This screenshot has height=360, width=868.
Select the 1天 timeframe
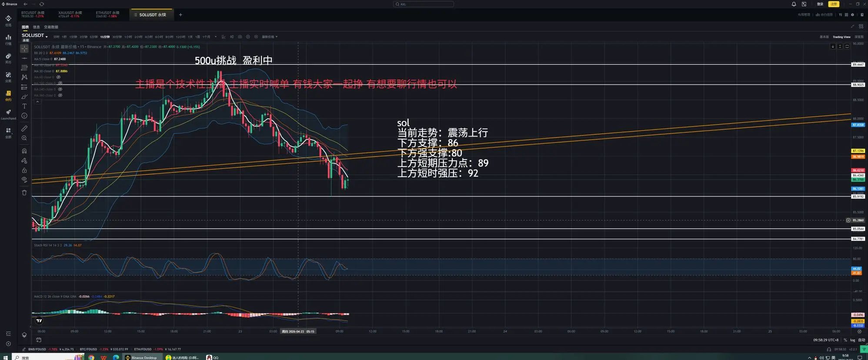tap(190, 37)
